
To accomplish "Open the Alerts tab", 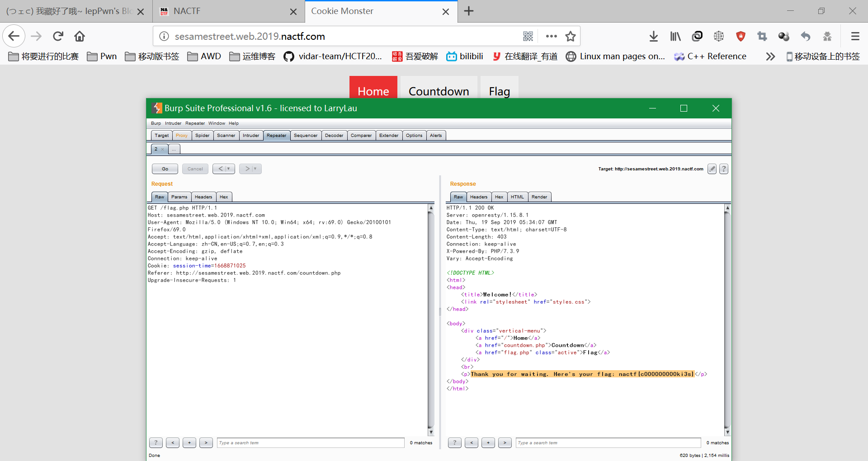I will [436, 136].
